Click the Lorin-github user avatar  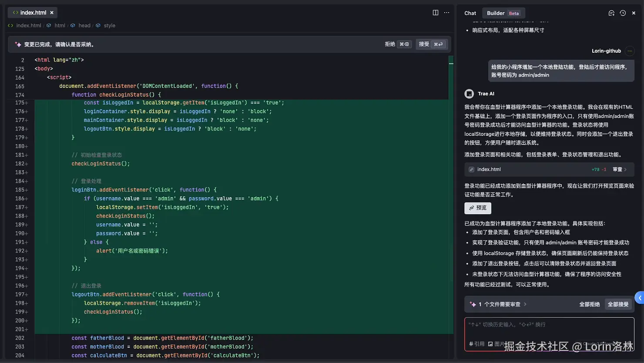click(630, 51)
